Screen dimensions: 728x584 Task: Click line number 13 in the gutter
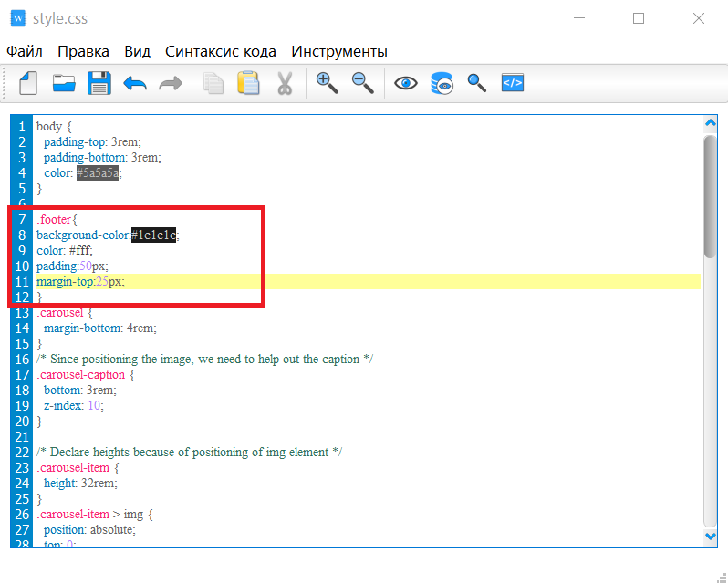21,312
